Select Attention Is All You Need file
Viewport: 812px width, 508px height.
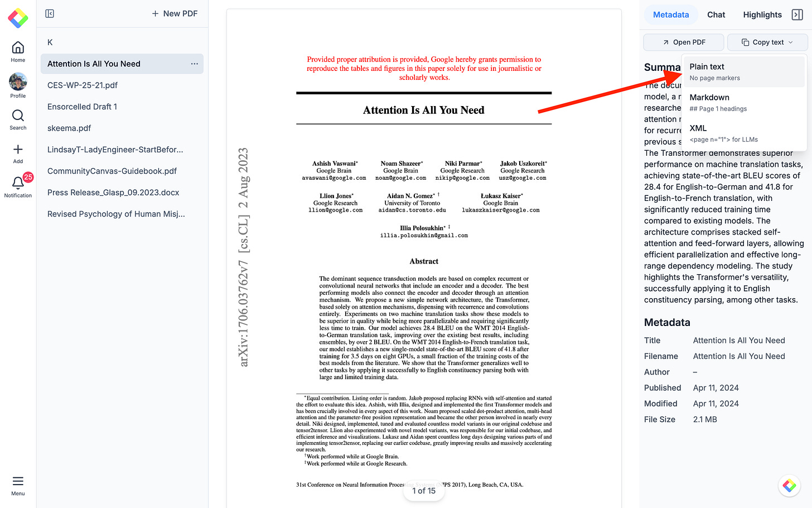(x=122, y=64)
